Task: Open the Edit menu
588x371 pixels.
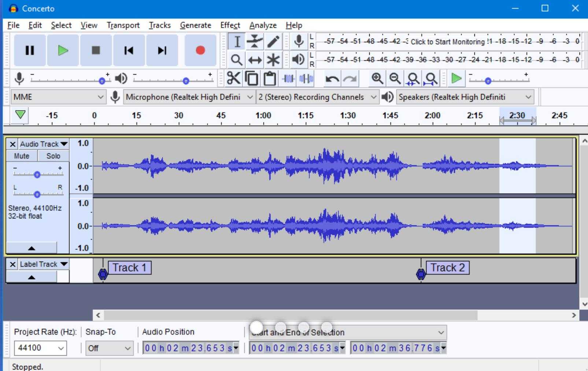Action: click(35, 25)
